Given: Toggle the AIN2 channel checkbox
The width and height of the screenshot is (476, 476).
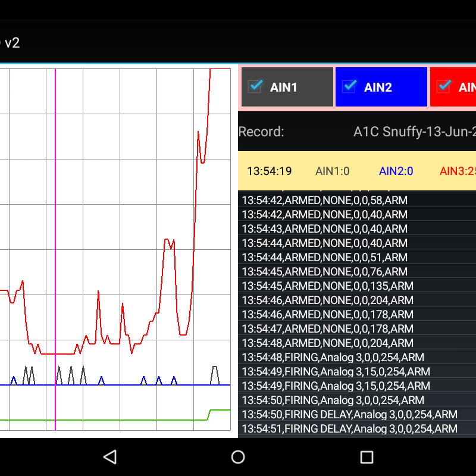Looking at the screenshot, I should pos(349,86).
